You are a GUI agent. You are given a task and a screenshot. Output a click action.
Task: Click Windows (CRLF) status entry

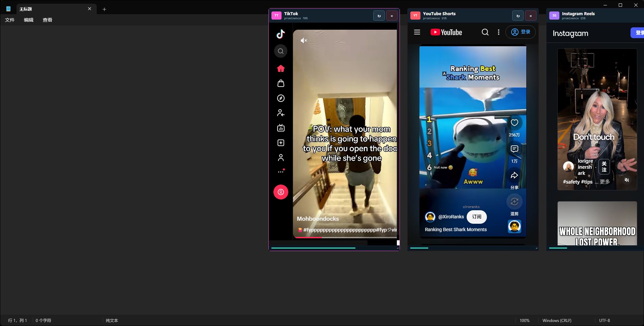557,321
